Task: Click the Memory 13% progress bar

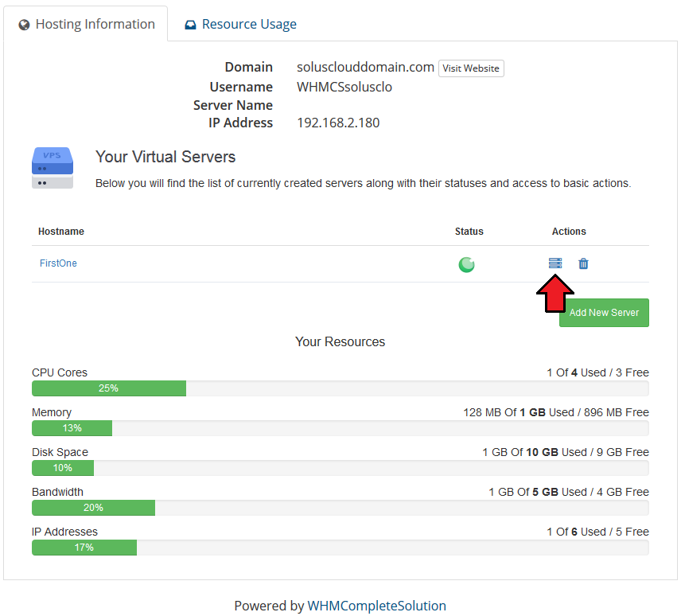Action: click(340, 428)
